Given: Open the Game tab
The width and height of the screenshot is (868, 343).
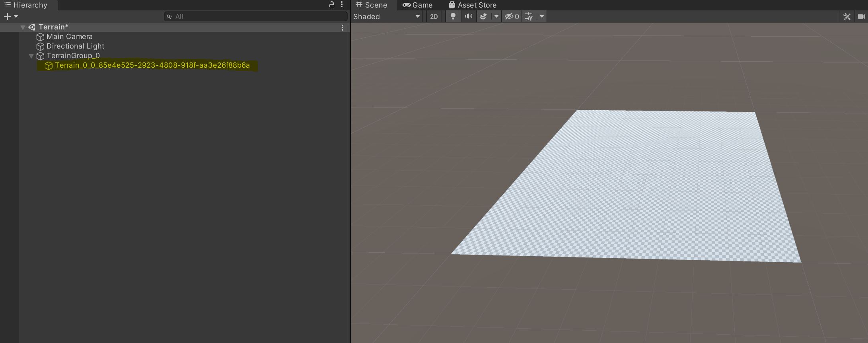Looking at the screenshot, I should coord(417,5).
